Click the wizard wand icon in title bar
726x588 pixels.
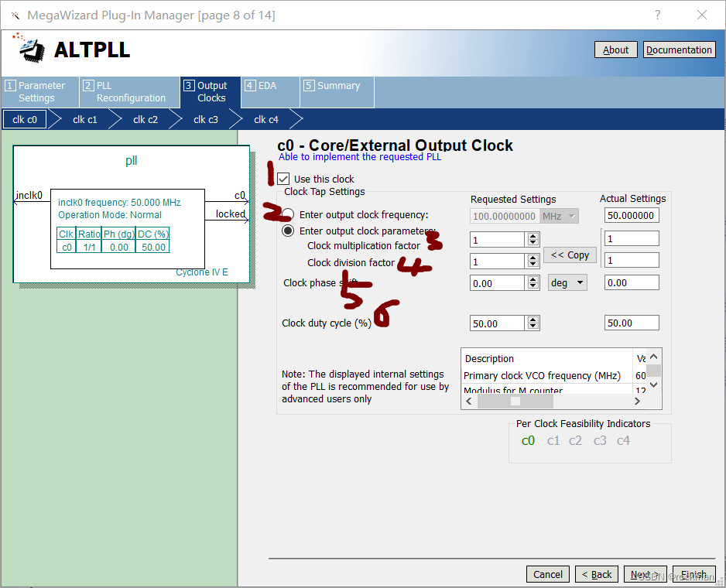15,15
